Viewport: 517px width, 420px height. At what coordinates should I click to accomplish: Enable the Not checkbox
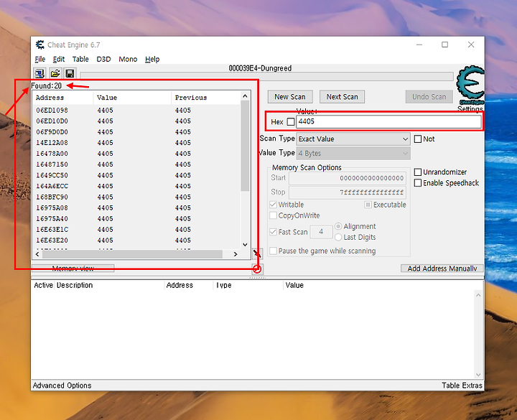coord(418,139)
